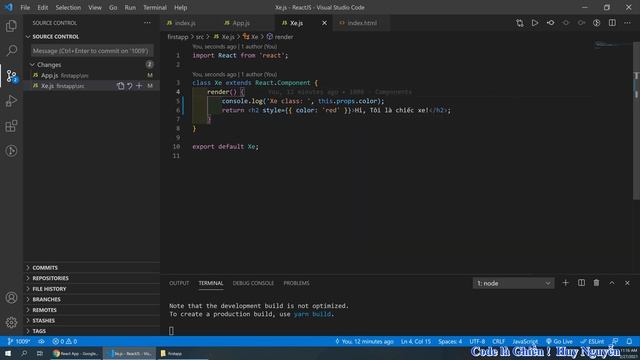
Task: Kill terminal with the trash icon
Action: click(x=596, y=283)
